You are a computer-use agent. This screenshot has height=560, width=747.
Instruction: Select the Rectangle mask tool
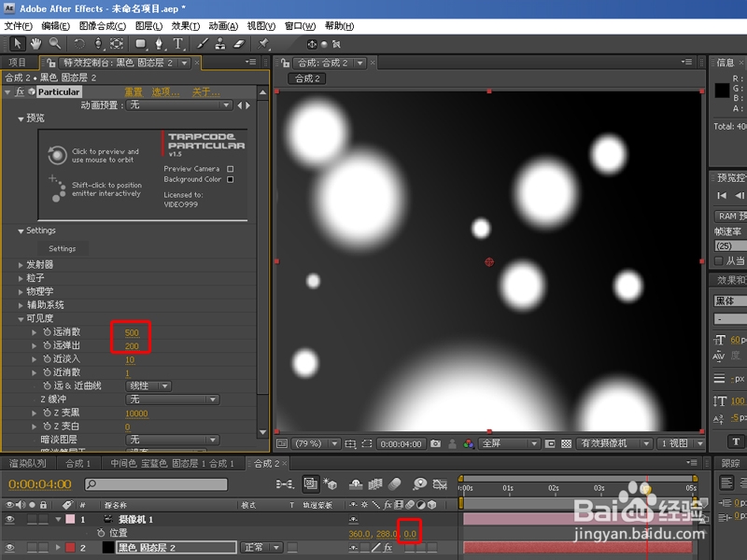[141, 44]
